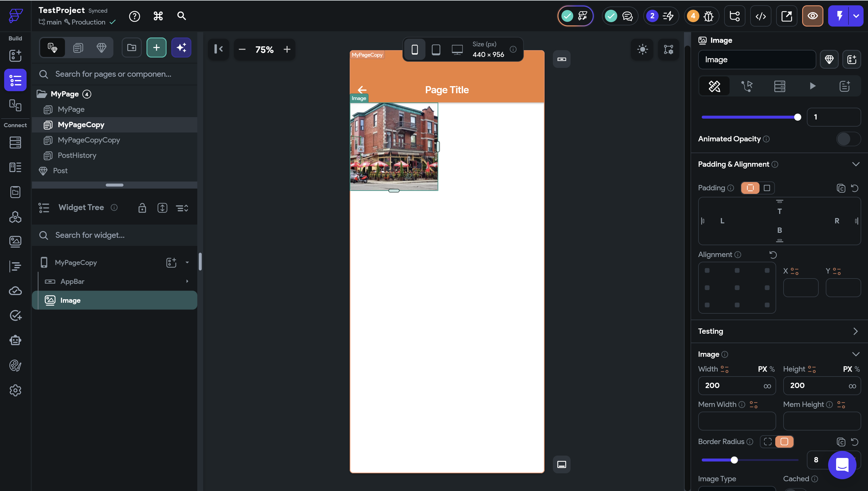The image size is (868, 491).
Task: Expand the Testing section
Action: (x=855, y=331)
